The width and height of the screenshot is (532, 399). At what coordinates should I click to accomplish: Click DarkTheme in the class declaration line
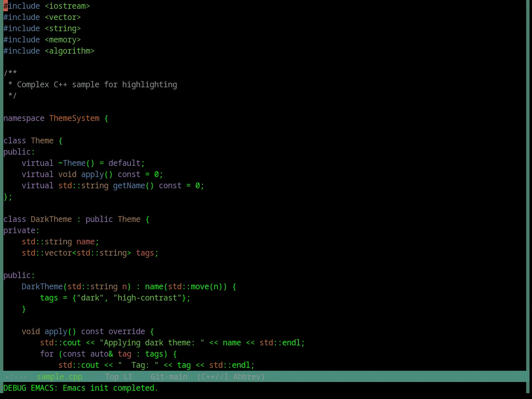[51, 219]
